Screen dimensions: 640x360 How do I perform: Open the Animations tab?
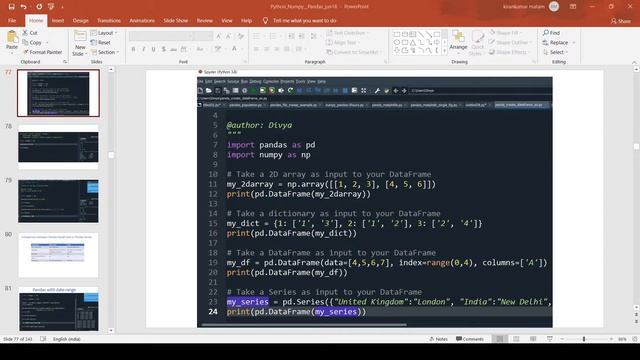142,20
